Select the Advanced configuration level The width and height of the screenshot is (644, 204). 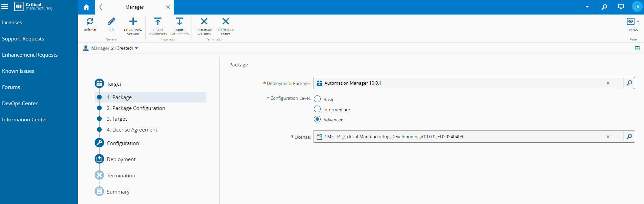tap(317, 119)
